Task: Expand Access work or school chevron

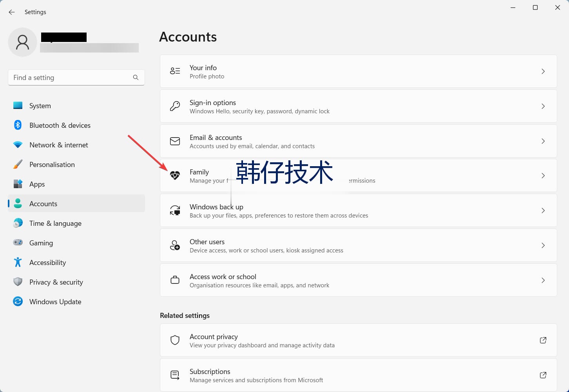Action: 543,280
